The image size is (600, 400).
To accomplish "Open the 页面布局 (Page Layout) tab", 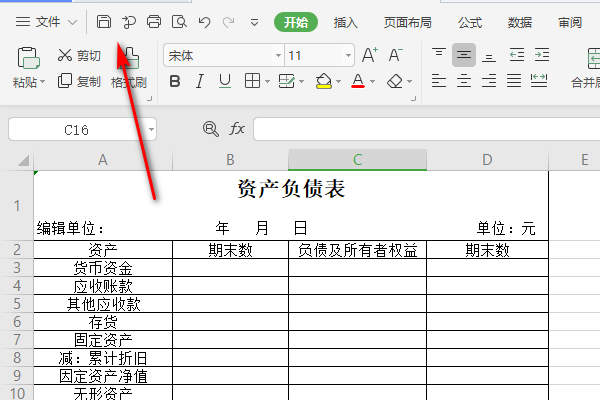I will click(x=408, y=22).
